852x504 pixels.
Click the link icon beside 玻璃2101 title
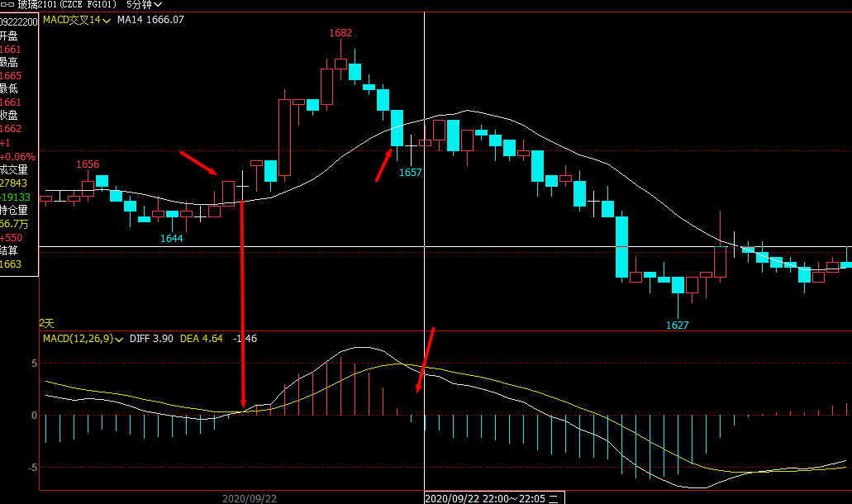pyautogui.click(x=7, y=5)
